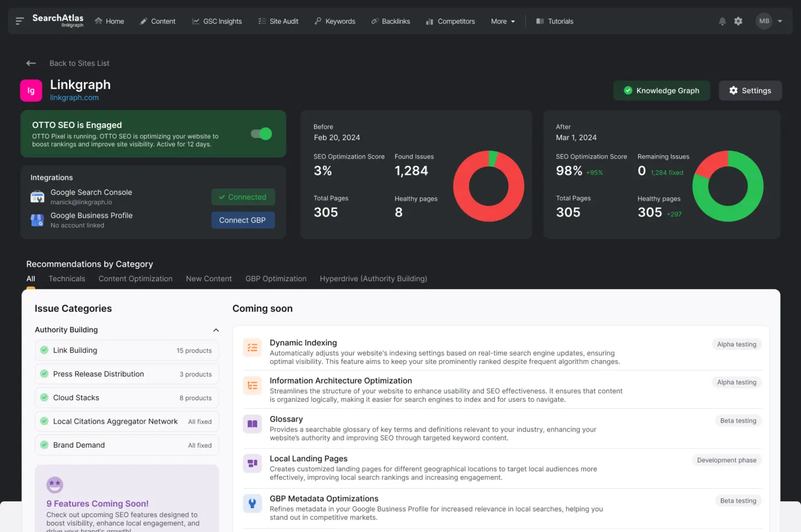Image resolution: width=801 pixels, height=532 pixels.
Task: Go to GSC Insights
Action: click(x=217, y=21)
